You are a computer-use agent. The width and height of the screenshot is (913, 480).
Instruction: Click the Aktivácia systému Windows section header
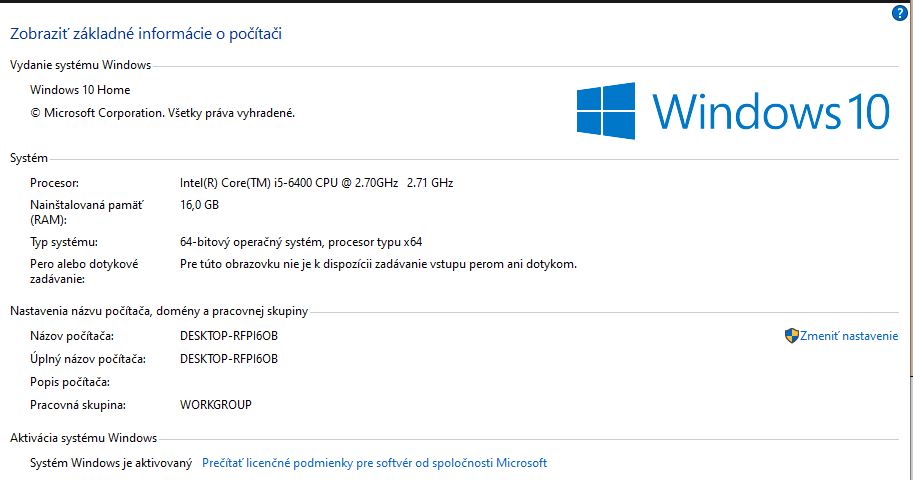(83, 438)
